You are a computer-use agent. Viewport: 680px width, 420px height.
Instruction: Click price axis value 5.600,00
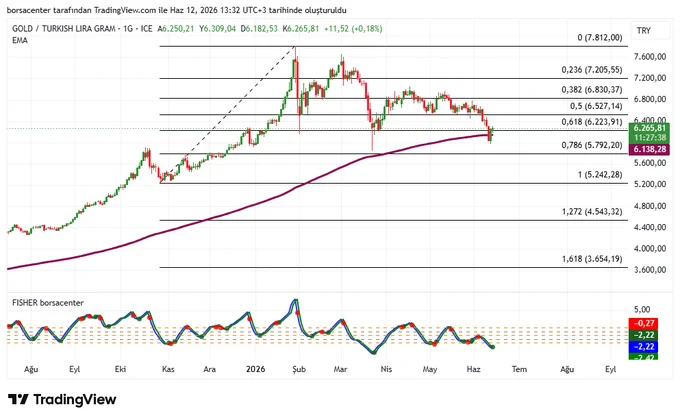[650, 163]
